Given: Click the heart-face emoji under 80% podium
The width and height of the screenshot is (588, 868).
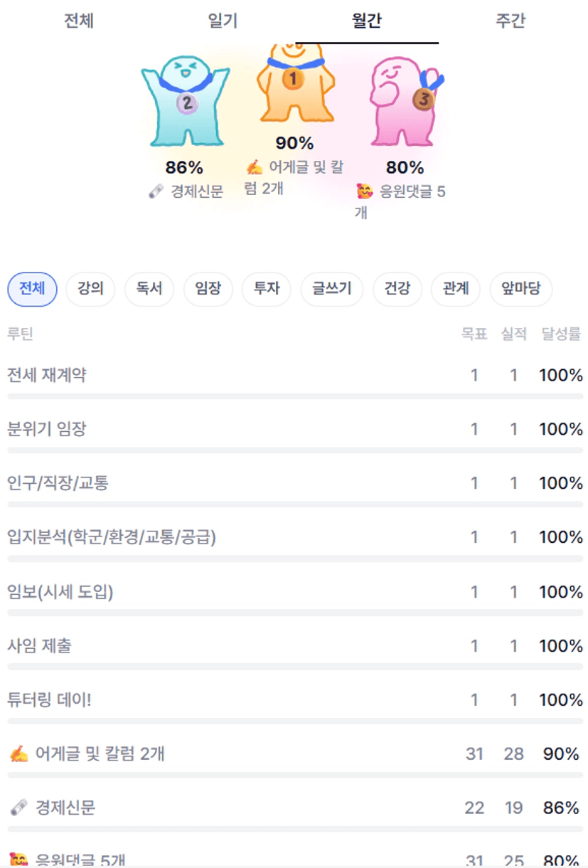Looking at the screenshot, I should pos(365,191).
